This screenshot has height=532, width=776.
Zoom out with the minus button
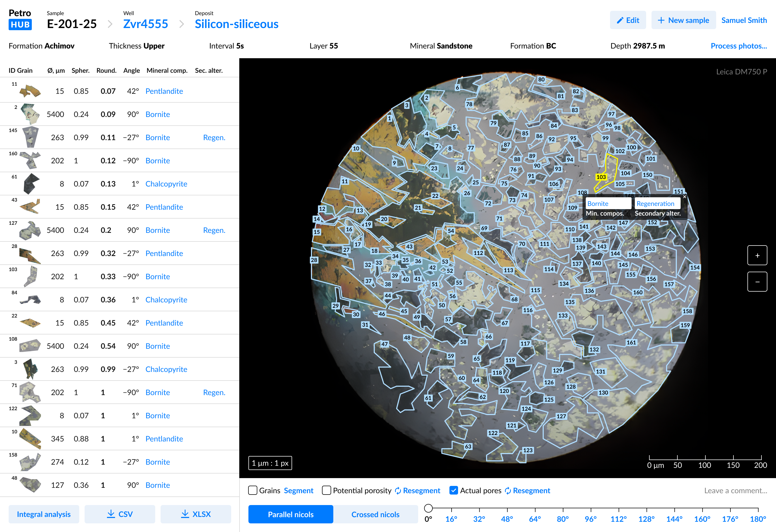(757, 282)
